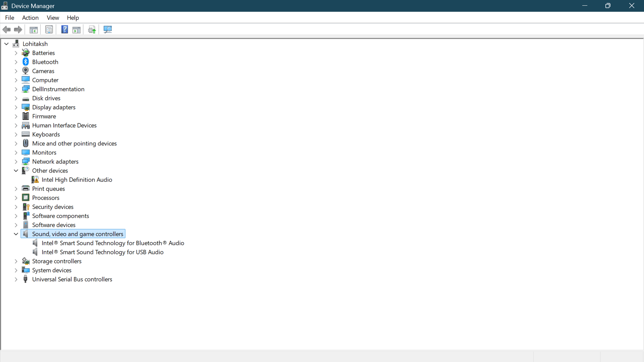Open the File menu
The width and height of the screenshot is (644, 362).
click(x=9, y=18)
